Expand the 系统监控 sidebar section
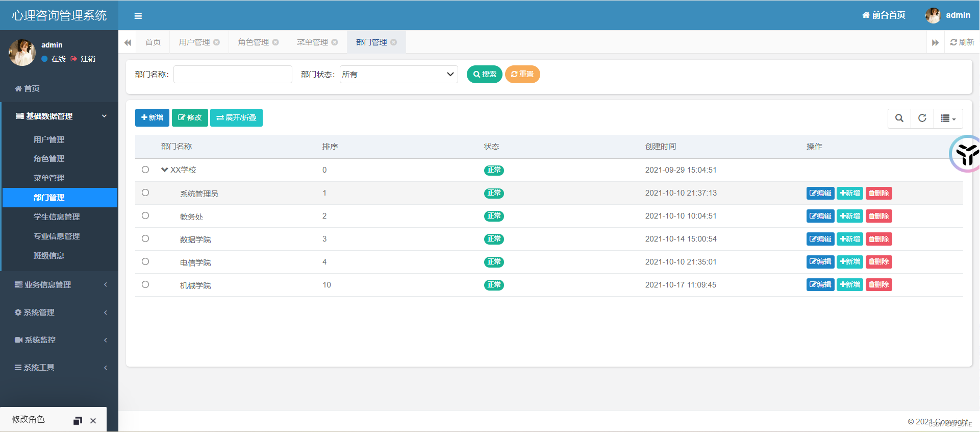The image size is (980, 432). click(59, 340)
